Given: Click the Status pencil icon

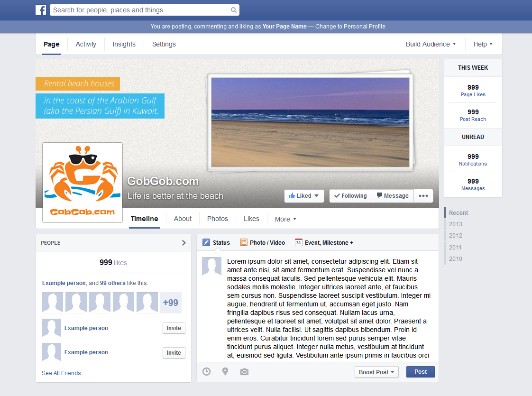Looking at the screenshot, I should click(x=206, y=242).
